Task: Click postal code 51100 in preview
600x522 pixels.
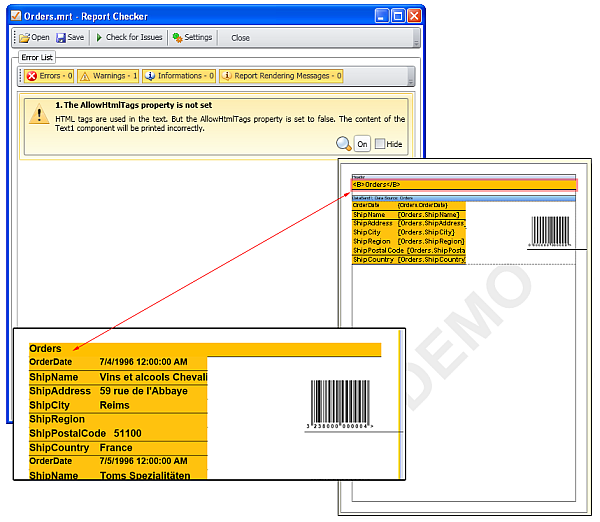Action: (x=127, y=433)
